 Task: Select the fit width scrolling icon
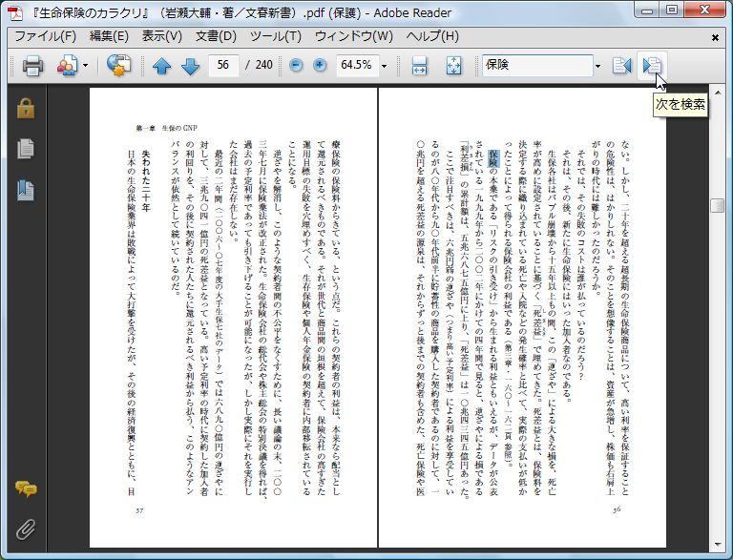[419, 66]
